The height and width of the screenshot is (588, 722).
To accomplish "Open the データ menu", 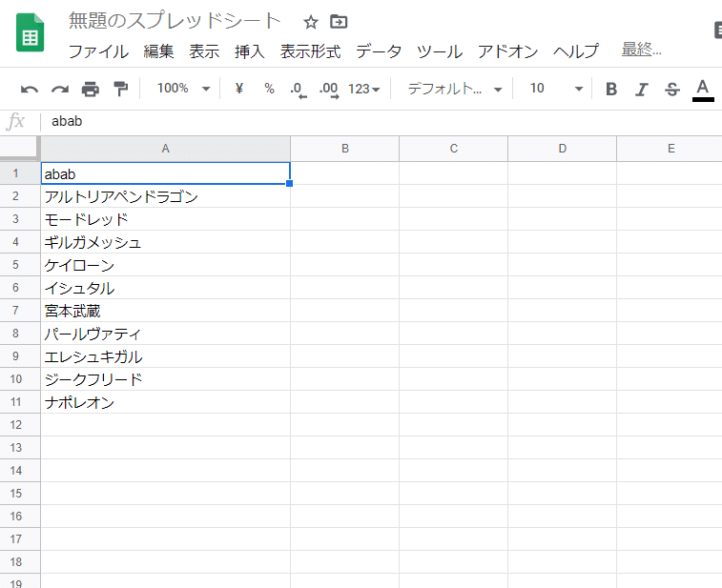I will click(379, 51).
